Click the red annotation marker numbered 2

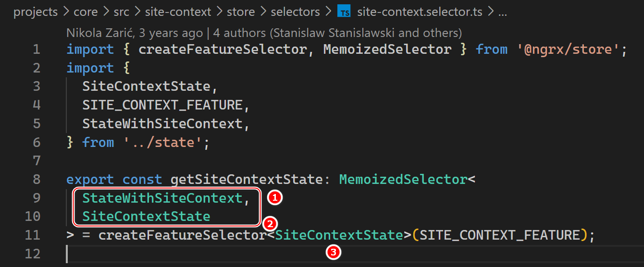pos(270,223)
